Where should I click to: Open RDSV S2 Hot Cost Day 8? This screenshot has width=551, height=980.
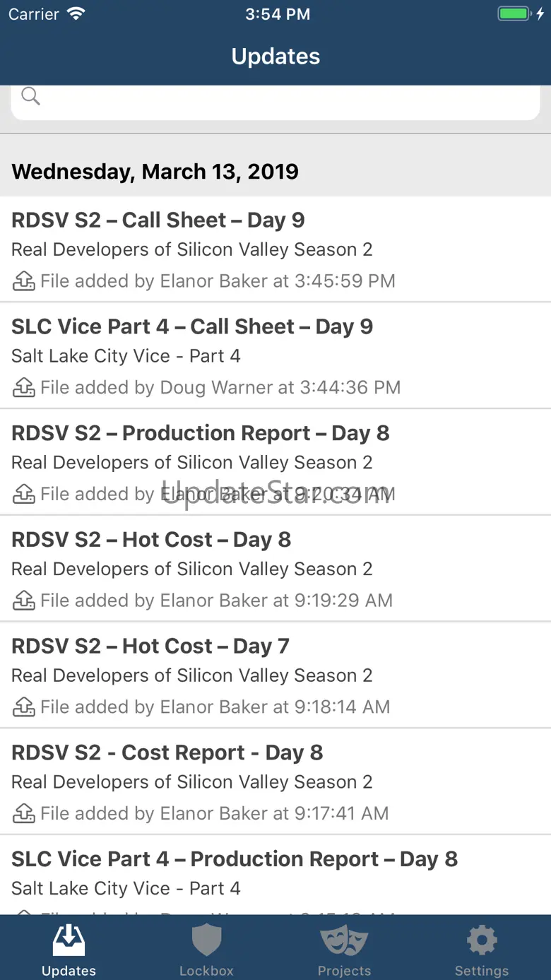point(275,569)
